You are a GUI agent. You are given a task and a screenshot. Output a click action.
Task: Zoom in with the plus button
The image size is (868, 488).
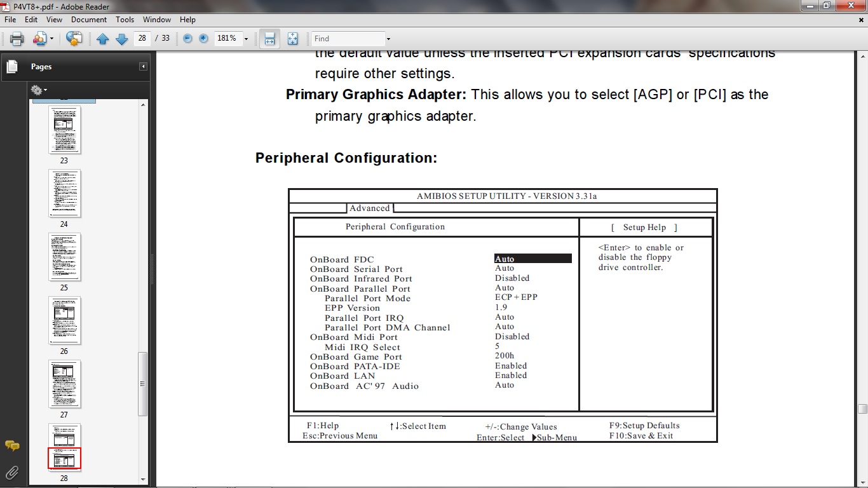(x=203, y=38)
